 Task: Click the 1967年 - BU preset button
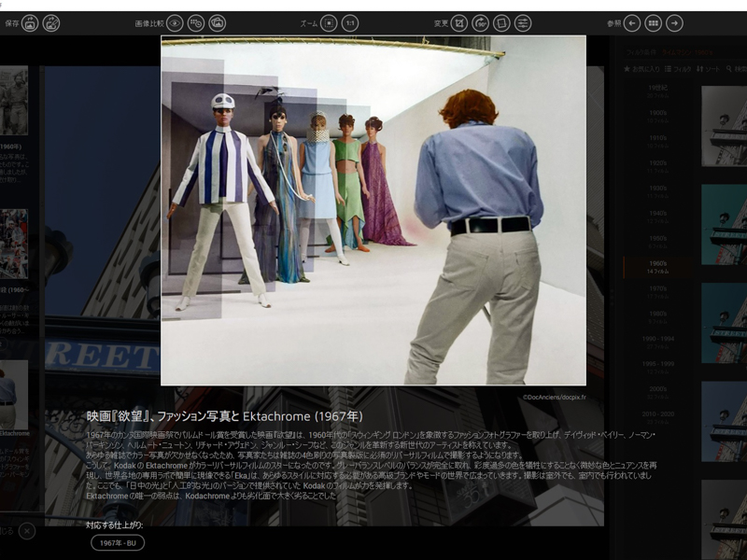point(118,543)
